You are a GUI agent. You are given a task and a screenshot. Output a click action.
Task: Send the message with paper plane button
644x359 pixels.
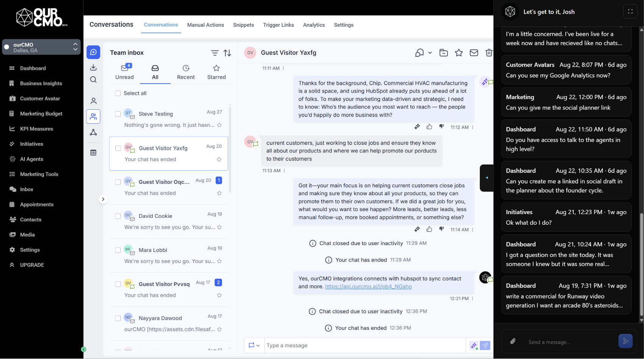(485, 345)
